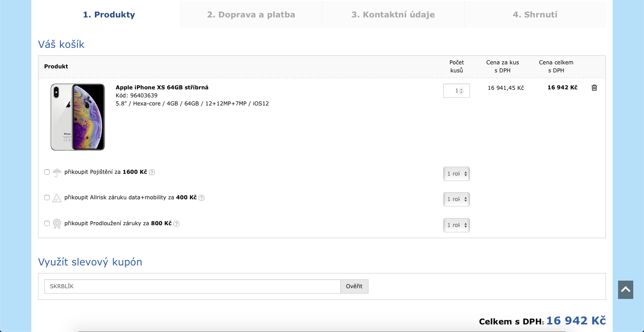Viewport: 644px width, 332px height.
Task: Click the Allrisk triangle icon
Action: click(57, 198)
